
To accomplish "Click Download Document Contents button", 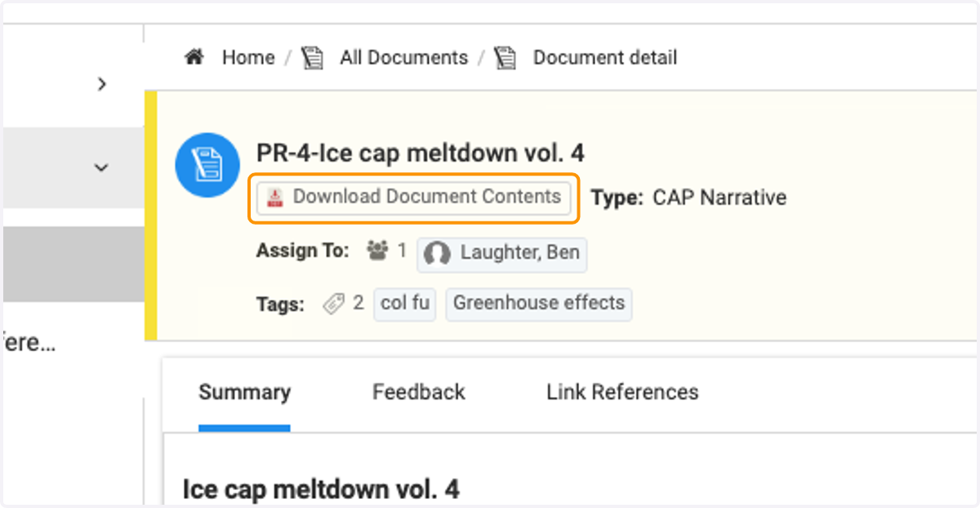I will pos(413,197).
